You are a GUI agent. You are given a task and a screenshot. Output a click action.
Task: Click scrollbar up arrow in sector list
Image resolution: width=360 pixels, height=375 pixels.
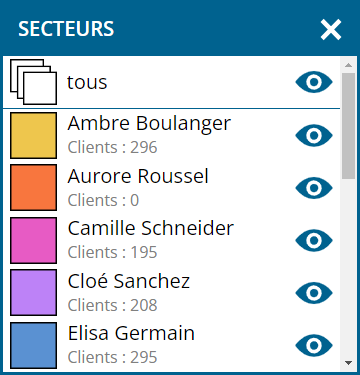(348, 65)
